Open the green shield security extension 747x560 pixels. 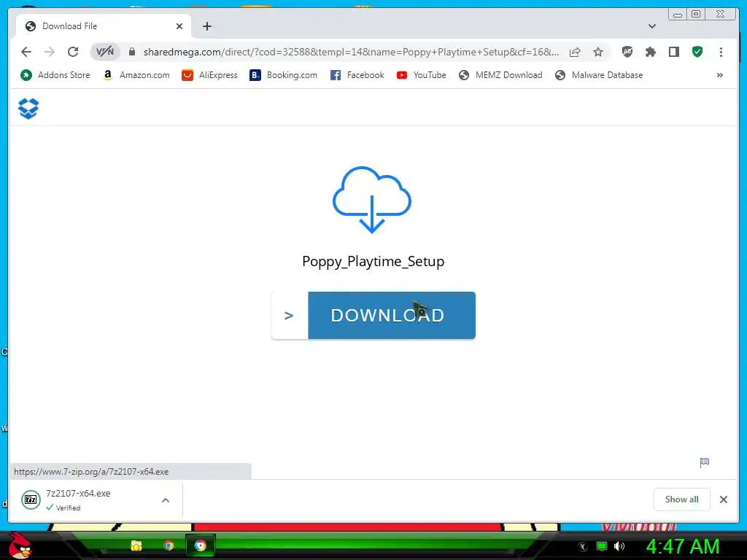click(697, 52)
